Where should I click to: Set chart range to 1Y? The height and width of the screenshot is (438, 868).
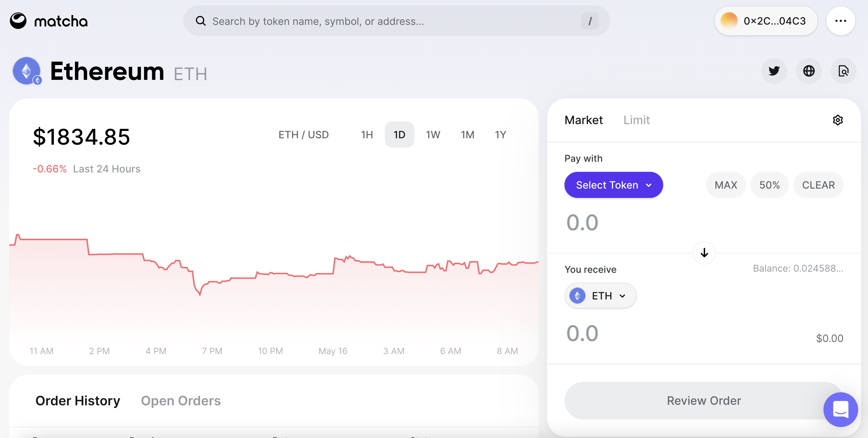click(x=500, y=135)
